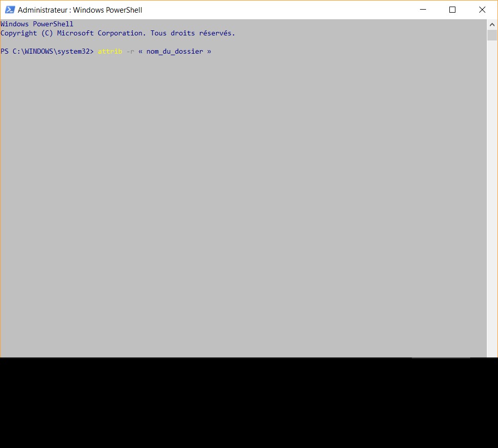Click the 'nom_du_dossier' argument

tap(175, 52)
